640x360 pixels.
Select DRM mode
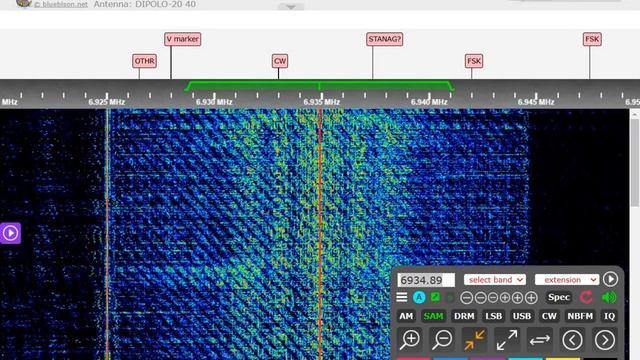(464, 316)
